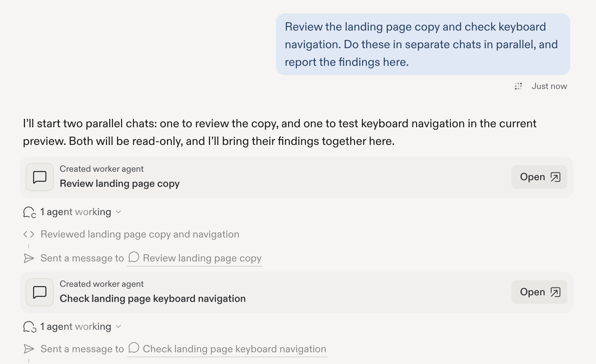Click send arrow icon beside Check keyboard navigation message

[29, 349]
